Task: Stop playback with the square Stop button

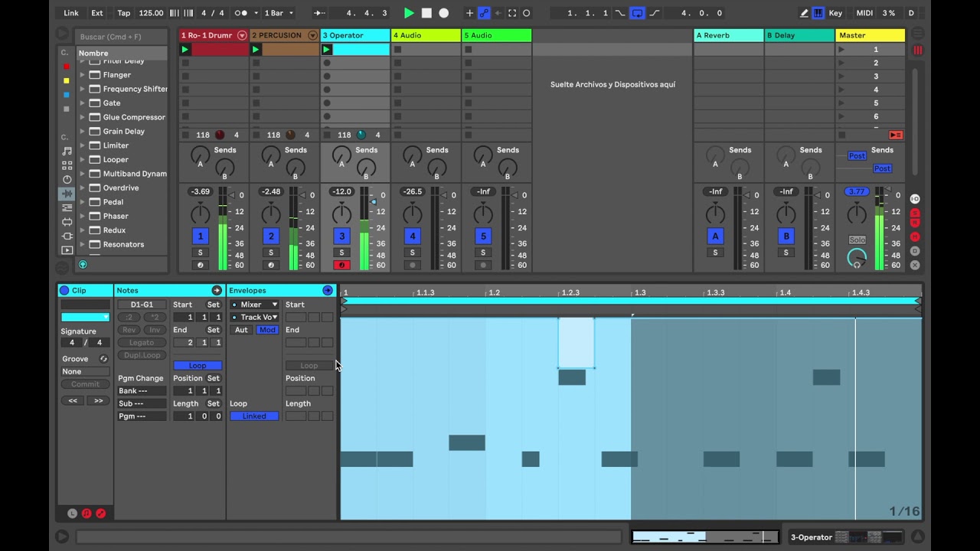Action: (426, 13)
